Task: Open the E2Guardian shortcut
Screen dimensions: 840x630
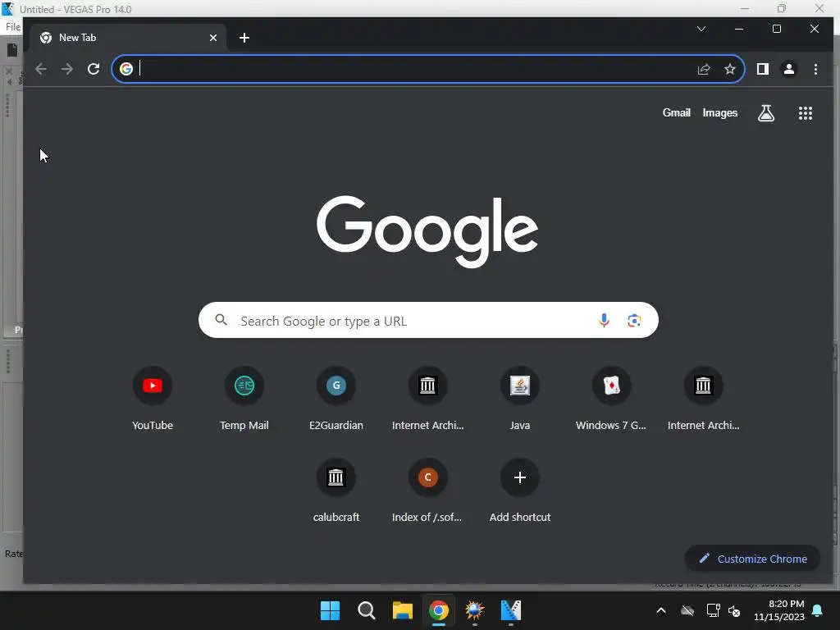Action: point(336,399)
